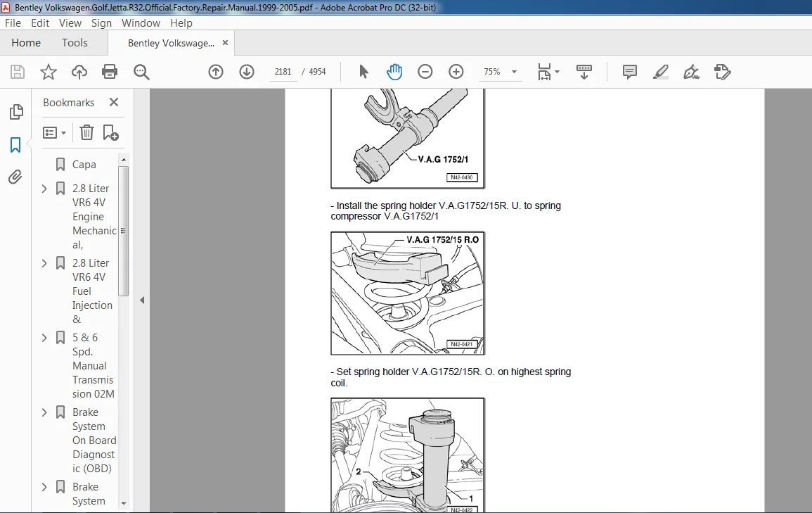Open the Help menu
Screen dimensions: 812x513
(x=181, y=23)
